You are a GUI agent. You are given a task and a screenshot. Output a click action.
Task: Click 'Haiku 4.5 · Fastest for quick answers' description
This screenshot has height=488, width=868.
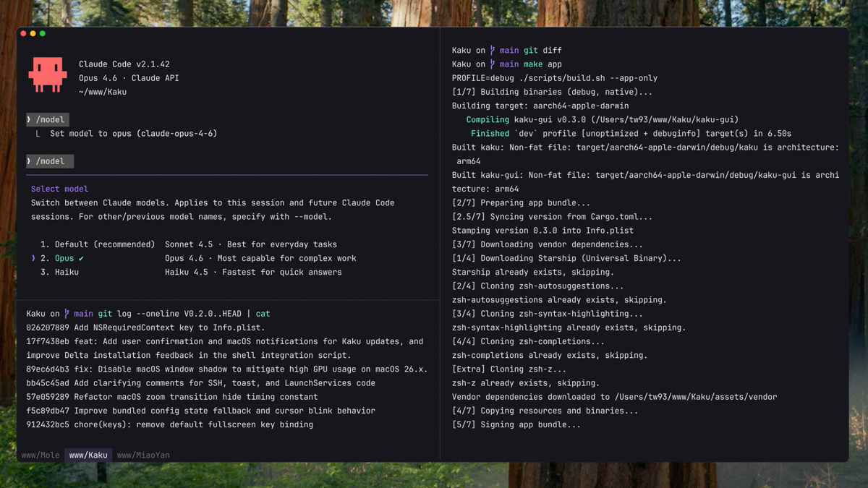(x=253, y=272)
